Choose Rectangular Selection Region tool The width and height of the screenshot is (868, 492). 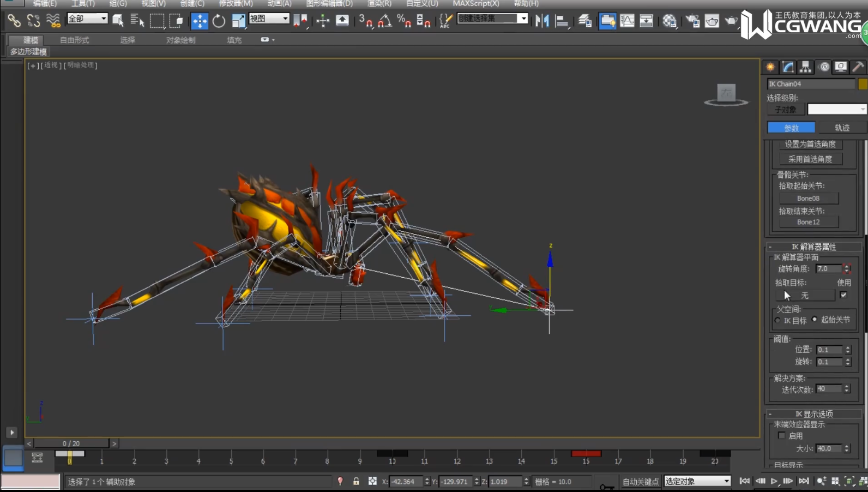tap(157, 21)
